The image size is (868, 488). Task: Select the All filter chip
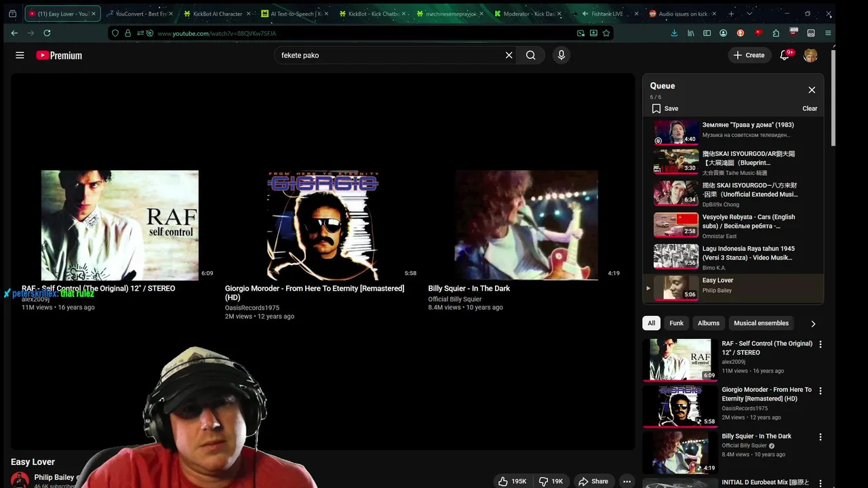[651, 323]
